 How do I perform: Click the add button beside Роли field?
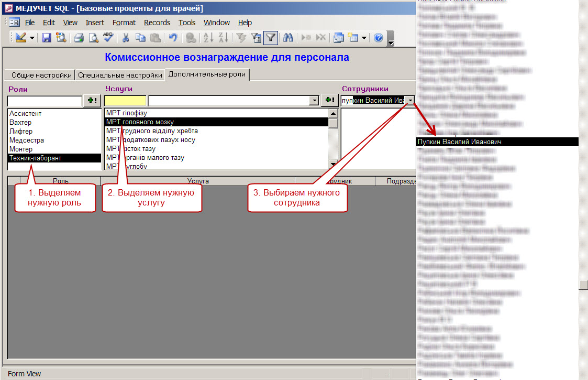pyautogui.click(x=92, y=101)
